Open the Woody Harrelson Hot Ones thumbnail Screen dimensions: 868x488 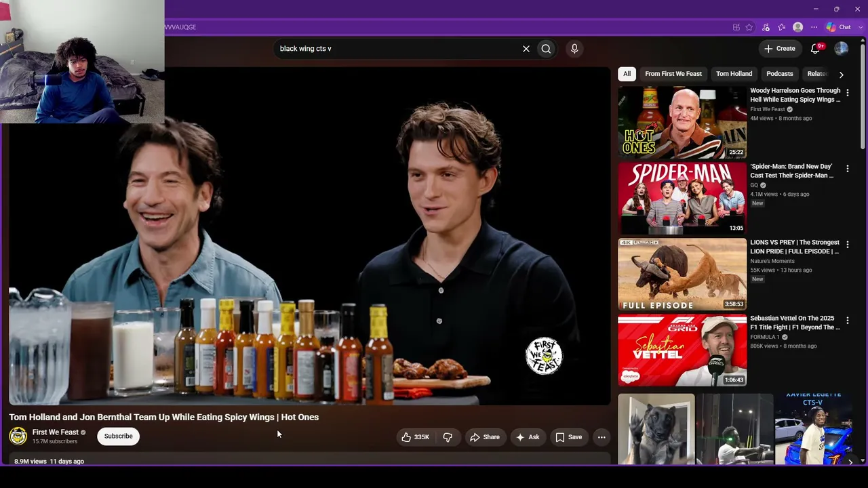(x=682, y=122)
